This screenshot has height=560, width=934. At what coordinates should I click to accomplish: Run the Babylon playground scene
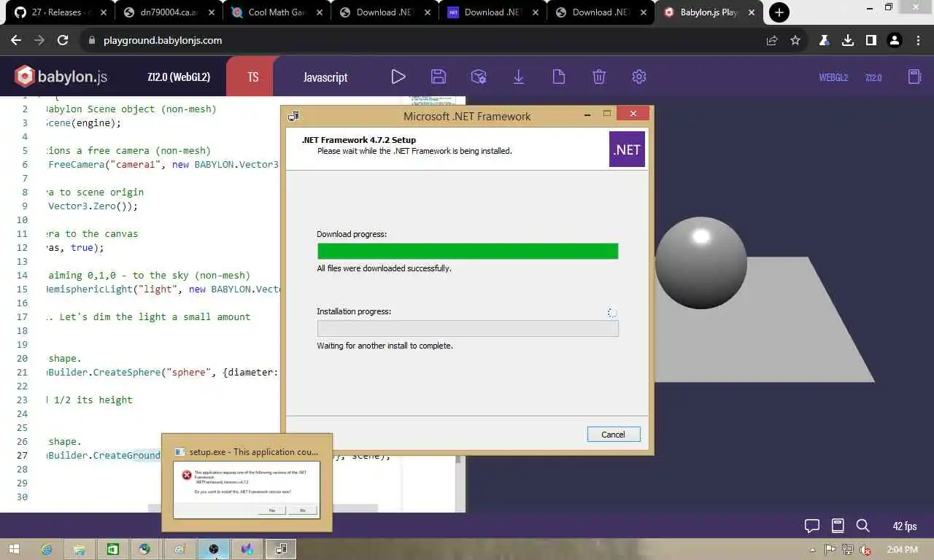[398, 77]
